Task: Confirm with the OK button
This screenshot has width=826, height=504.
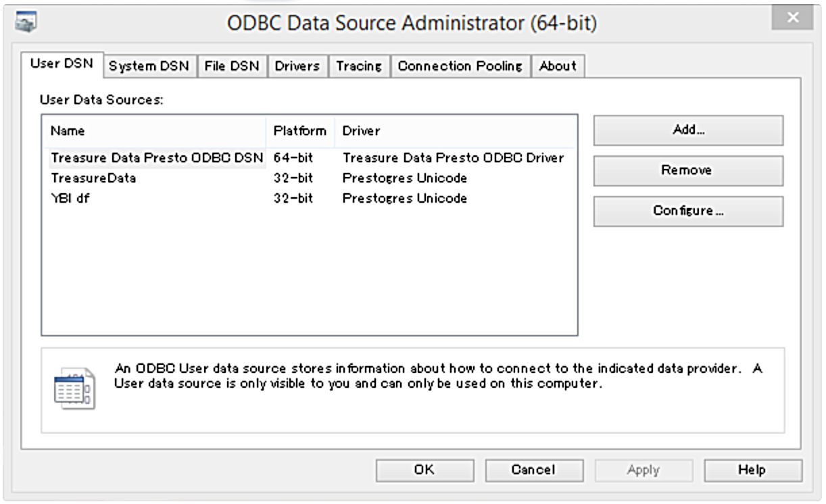Action: coord(424,470)
